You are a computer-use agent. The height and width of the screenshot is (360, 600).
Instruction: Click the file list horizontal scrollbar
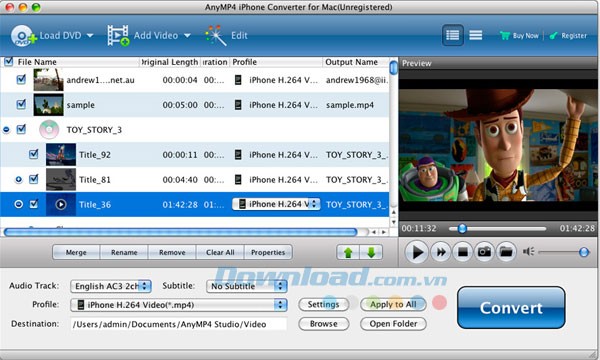180,232
